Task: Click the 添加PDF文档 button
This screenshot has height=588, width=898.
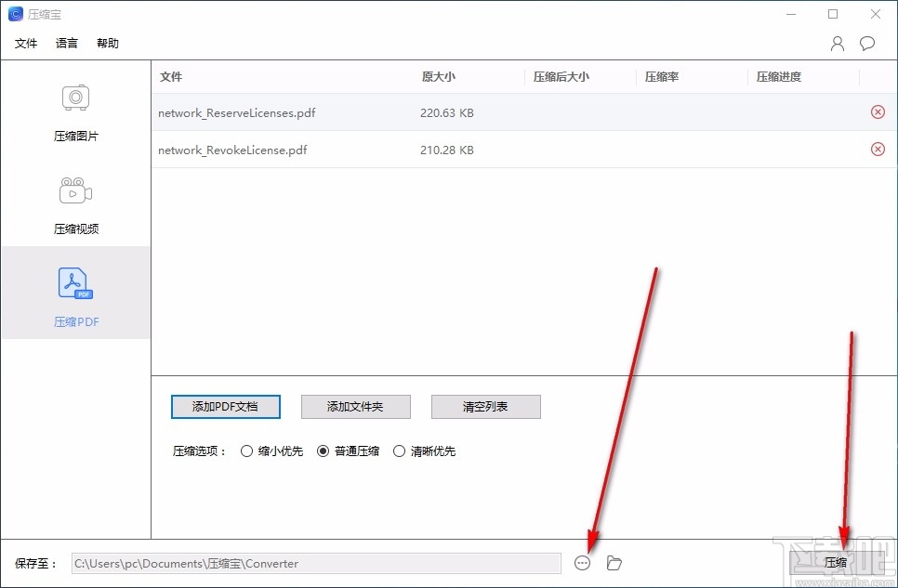Action: coord(225,407)
